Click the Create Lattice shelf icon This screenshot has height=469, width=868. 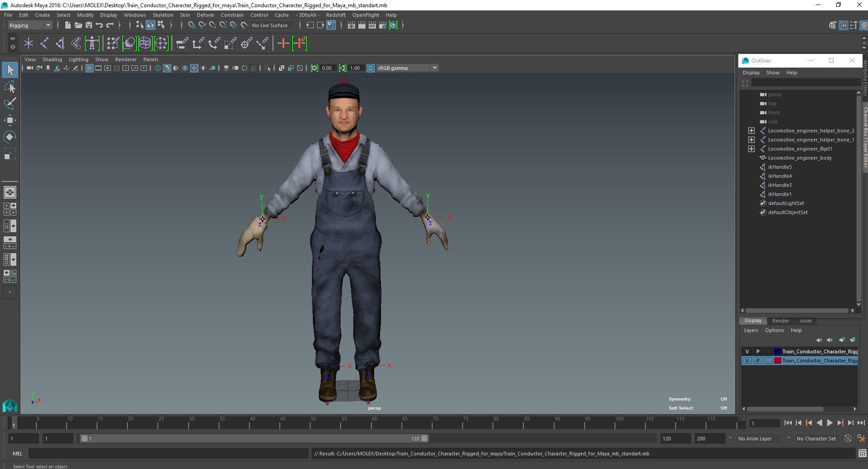point(145,44)
